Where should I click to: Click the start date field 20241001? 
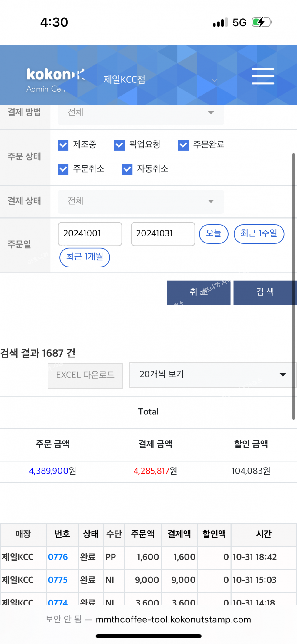[x=90, y=234]
